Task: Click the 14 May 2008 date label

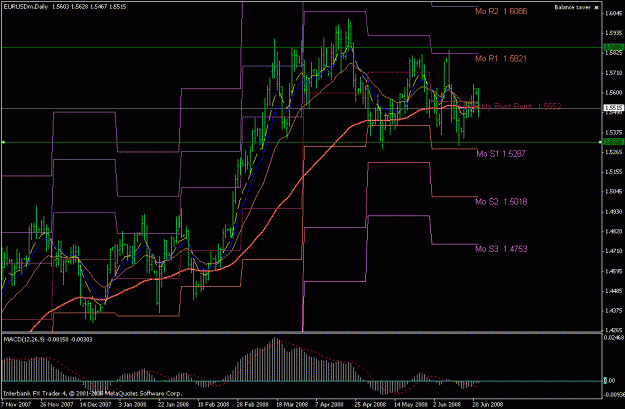Action: click(x=410, y=404)
